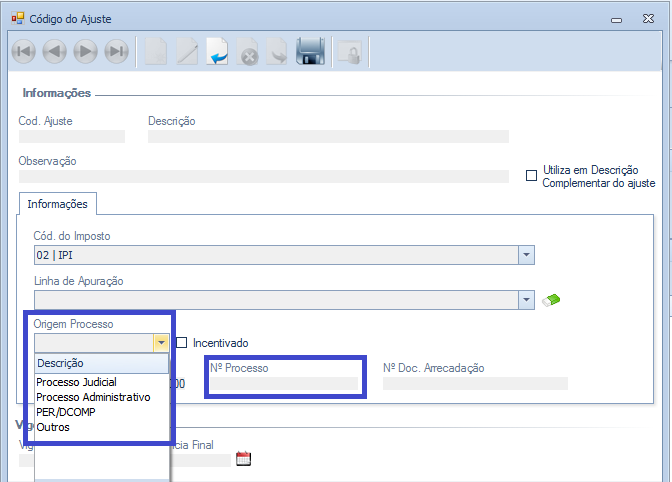Click the Nº Doc. Arrecadação field

[475, 383]
